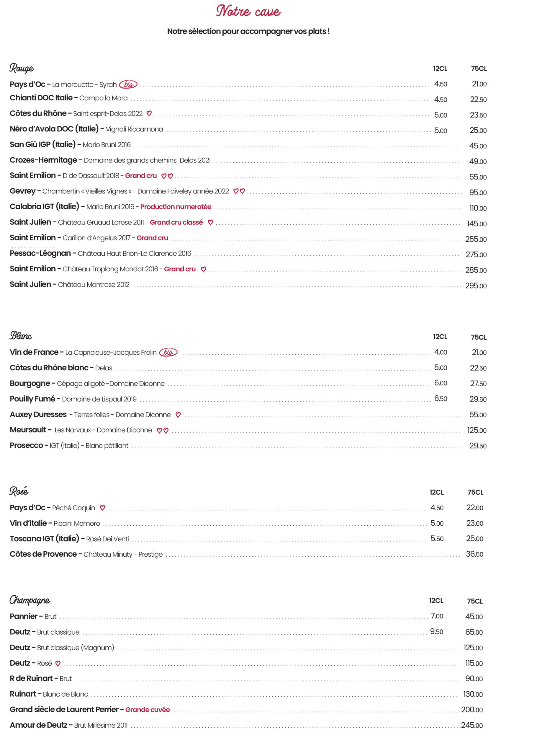The height and width of the screenshot is (756, 537).
Task: Click the Notre cave title
Action: [x=248, y=11]
